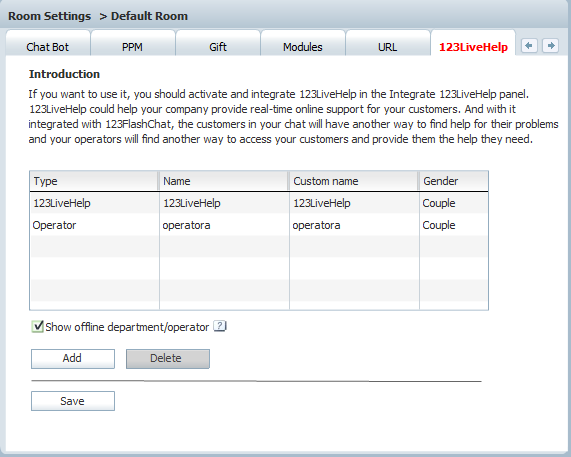Open help icon beside offline department option
This screenshot has height=457, width=571.
click(x=220, y=326)
